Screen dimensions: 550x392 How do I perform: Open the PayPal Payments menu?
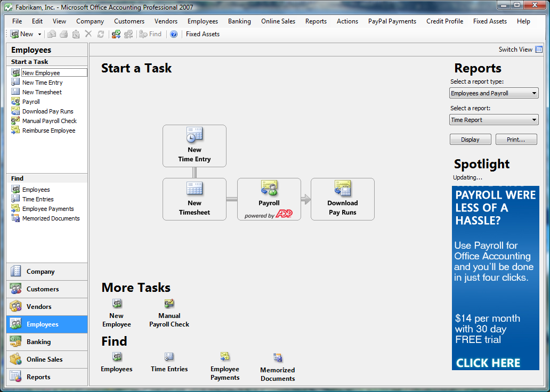point(392,21)
